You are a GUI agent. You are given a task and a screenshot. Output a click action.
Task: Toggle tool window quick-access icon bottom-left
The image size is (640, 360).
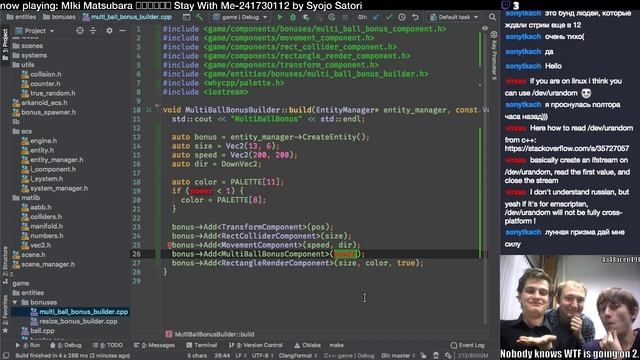coord(5,356)
